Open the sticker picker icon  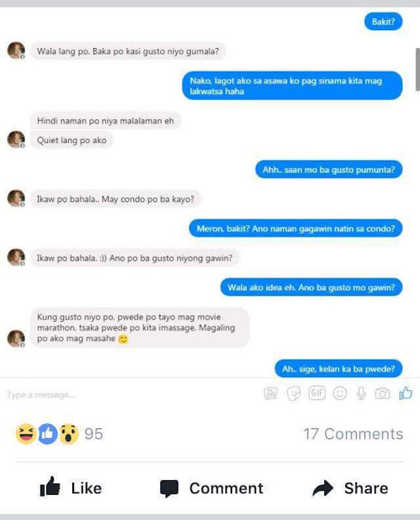[293, 393]
